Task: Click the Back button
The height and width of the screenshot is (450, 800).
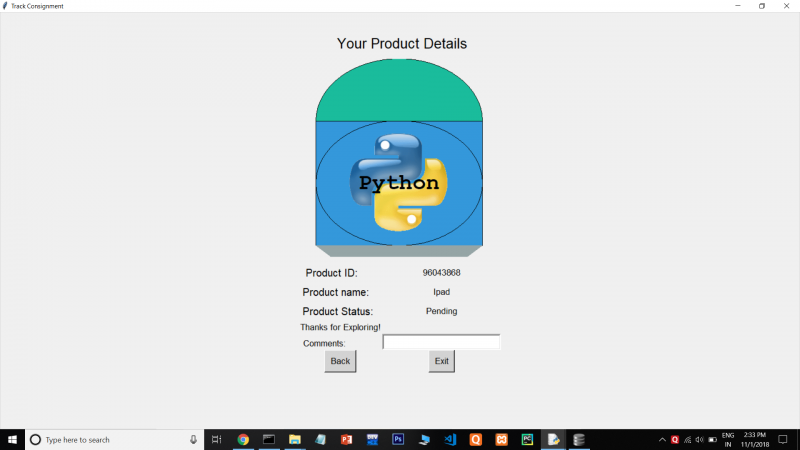Action: 340,361
